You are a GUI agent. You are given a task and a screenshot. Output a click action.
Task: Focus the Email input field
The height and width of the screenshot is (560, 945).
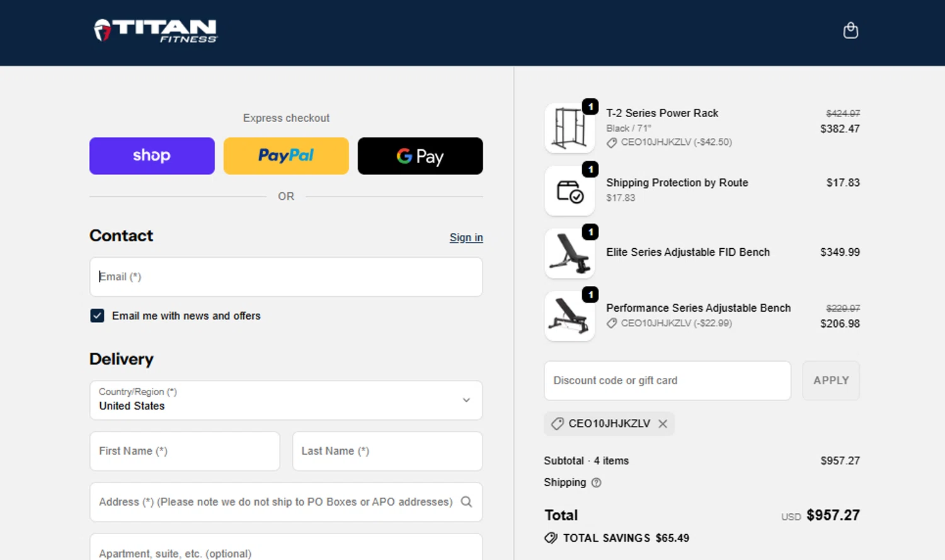(x=286, y=277)
